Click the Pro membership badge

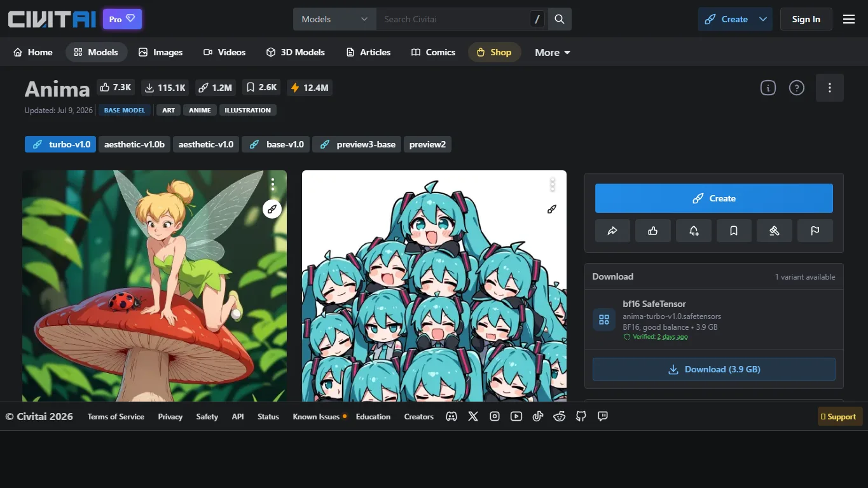tap(122, 19)
